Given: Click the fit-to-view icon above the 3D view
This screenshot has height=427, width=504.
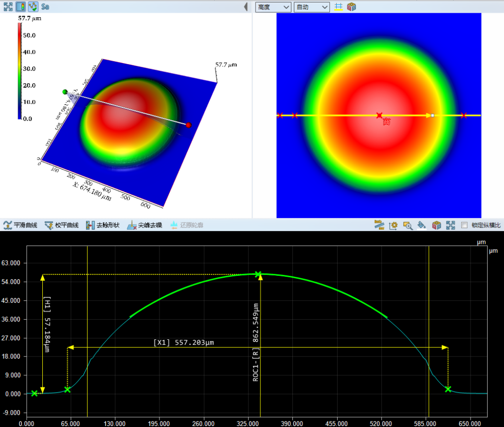Looking at the screenshot, I should click(x=8, y=7).
